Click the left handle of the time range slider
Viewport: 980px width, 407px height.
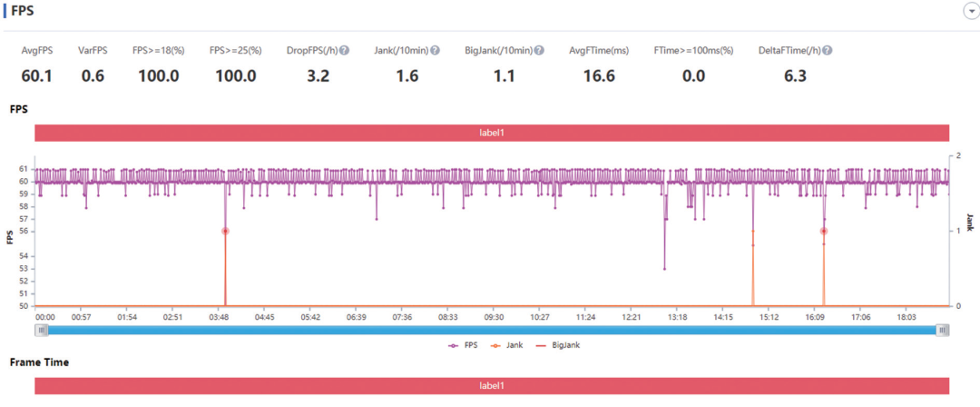41,331
